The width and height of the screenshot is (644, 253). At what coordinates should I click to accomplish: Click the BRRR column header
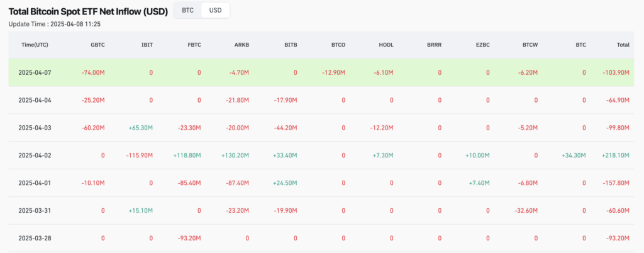[x=434, y=45]
